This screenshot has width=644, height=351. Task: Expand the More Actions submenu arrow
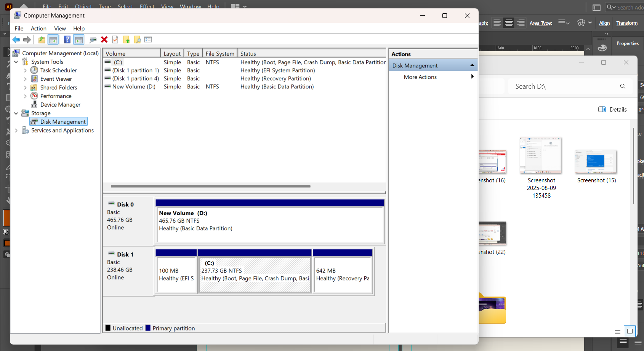pos(472,77)
